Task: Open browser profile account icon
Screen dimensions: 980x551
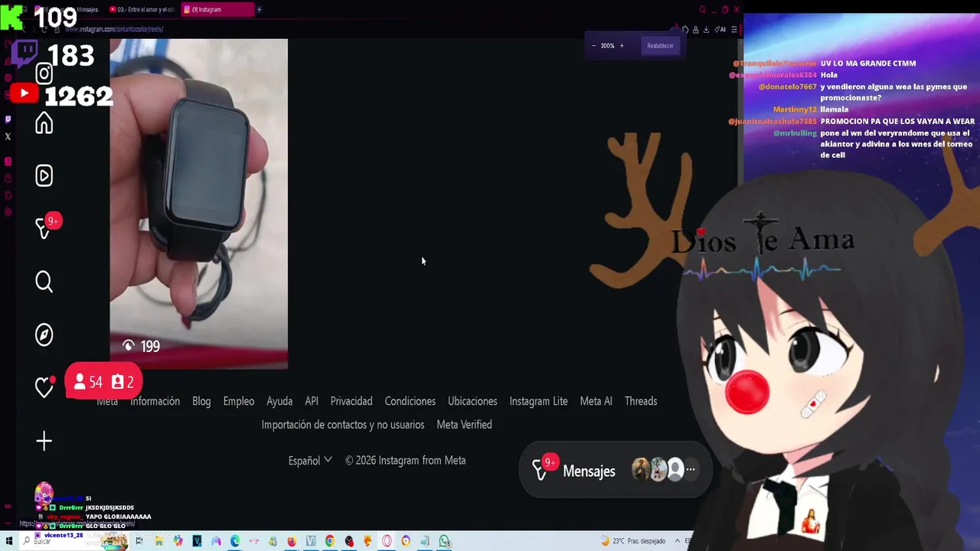Action: tap(695, 29)
